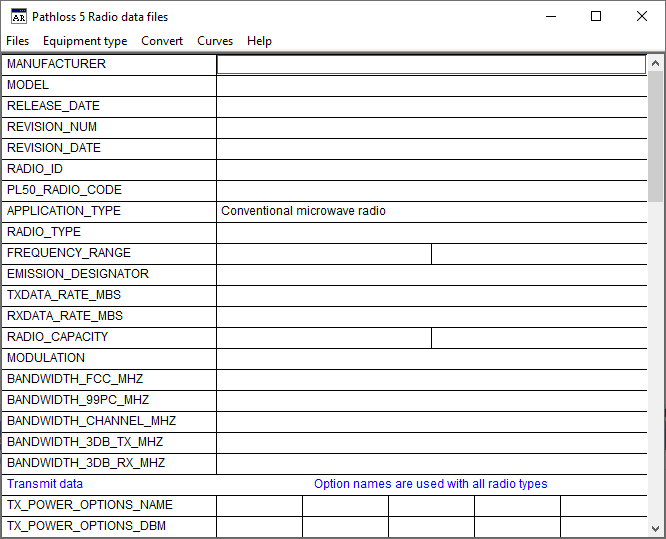Viewport: 666px width, 539px height.
Task: Open the Help menu
Action: pos(259,41)
